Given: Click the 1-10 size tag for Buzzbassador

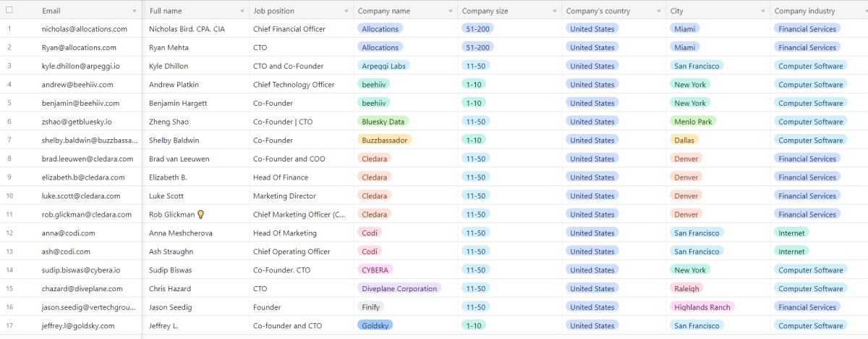Looking at the screenshot, I should pos(475,141).
